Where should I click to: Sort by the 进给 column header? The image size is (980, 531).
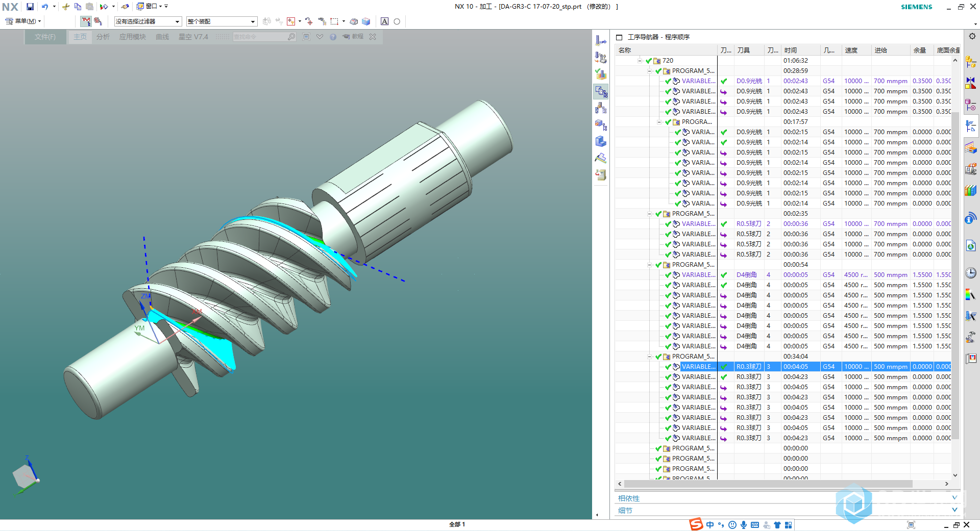pyautogui.click(x=891, y=50)
